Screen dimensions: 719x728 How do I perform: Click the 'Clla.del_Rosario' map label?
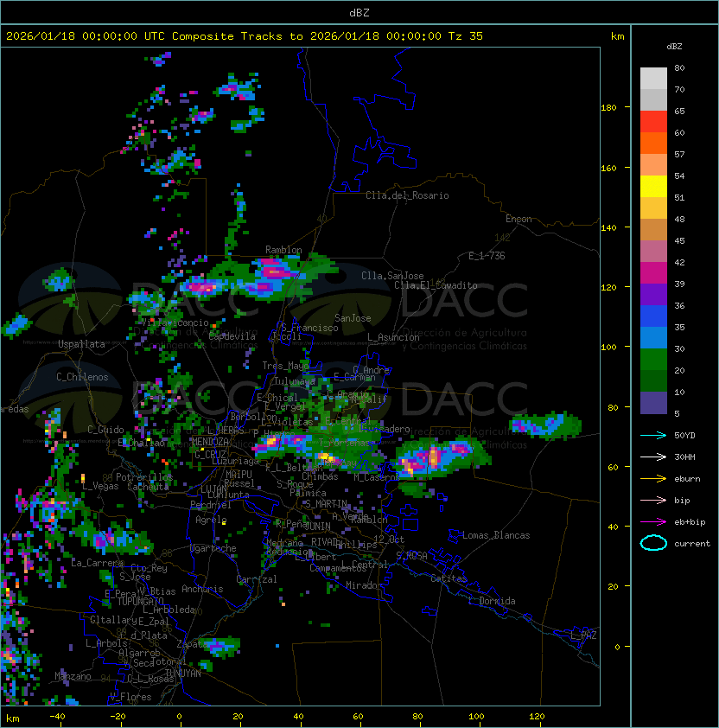(407, 195)
